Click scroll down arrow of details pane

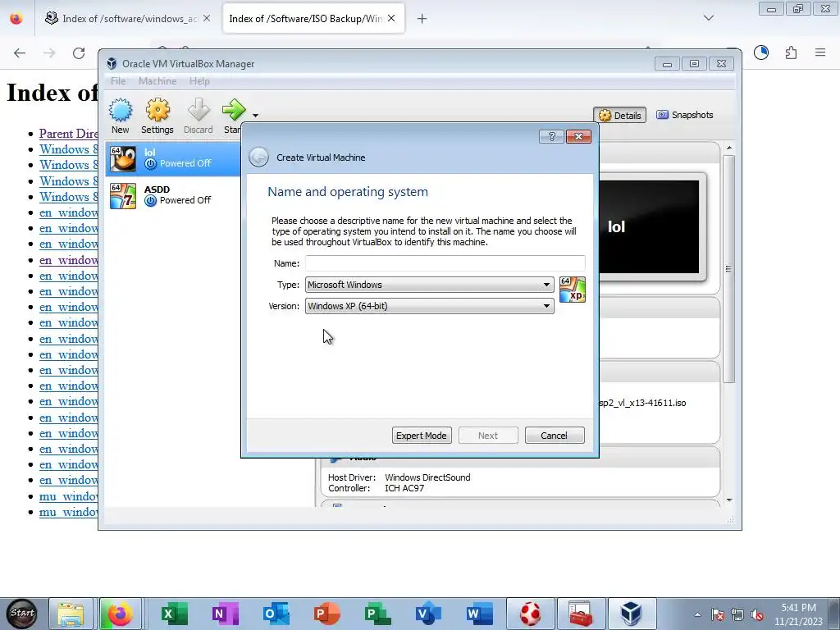pos(729,500)
